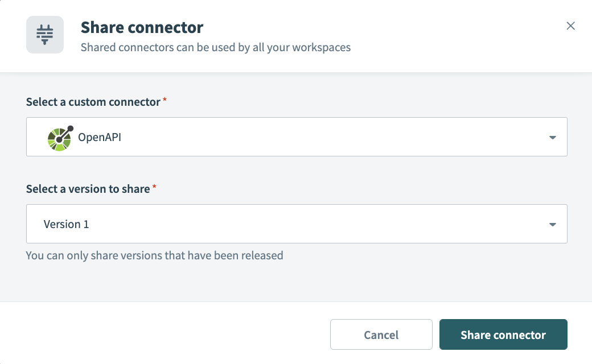The width and height of the screenshot is (592, 364).
Task: Click the "Share connector" dialog title
Action: click(142, 27)
